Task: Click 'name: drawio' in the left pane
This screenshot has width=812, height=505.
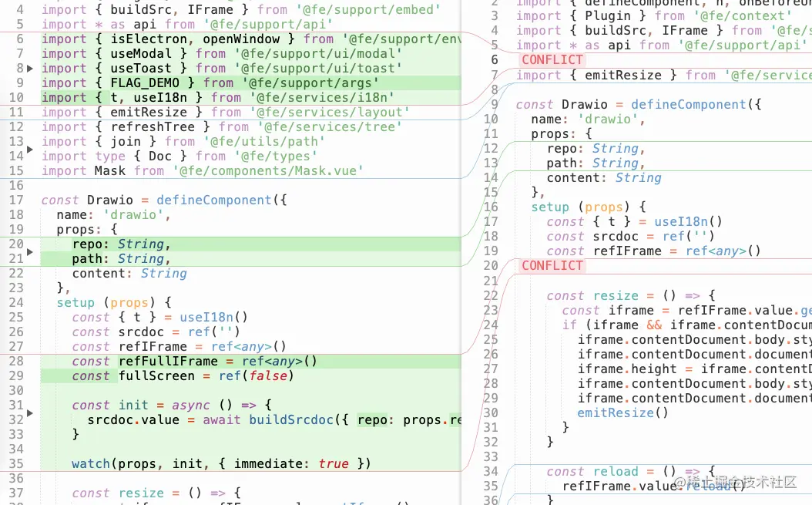Action: [x=113, y=214]
